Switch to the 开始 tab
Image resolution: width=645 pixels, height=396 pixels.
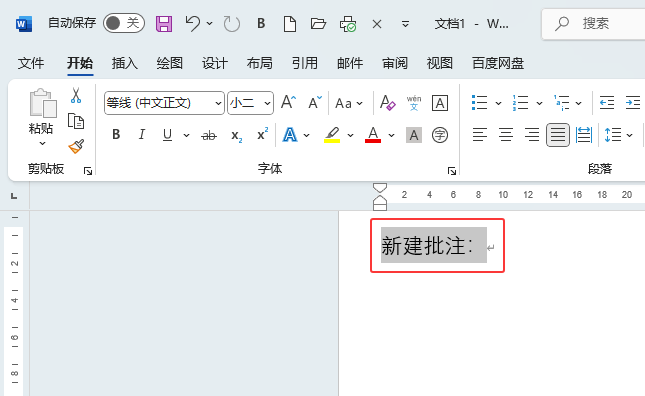(80, 63)
